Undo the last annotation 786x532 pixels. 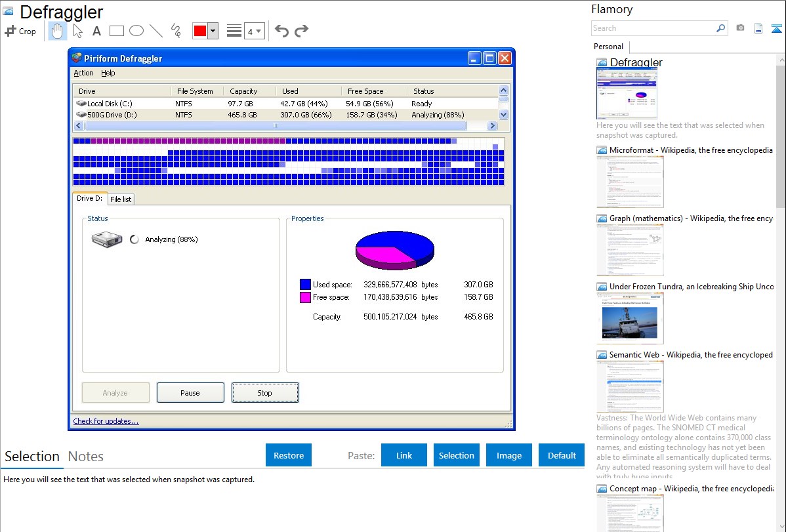281,31
